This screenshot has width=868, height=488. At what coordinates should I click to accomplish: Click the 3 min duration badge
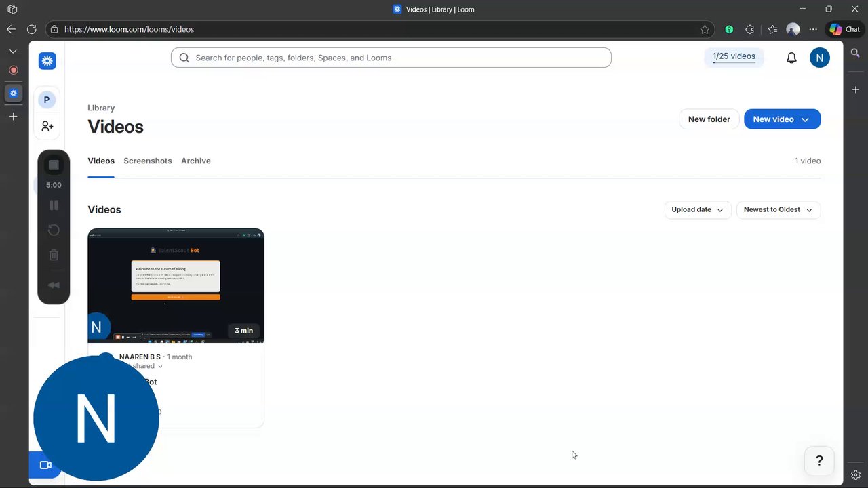[243, 331]
